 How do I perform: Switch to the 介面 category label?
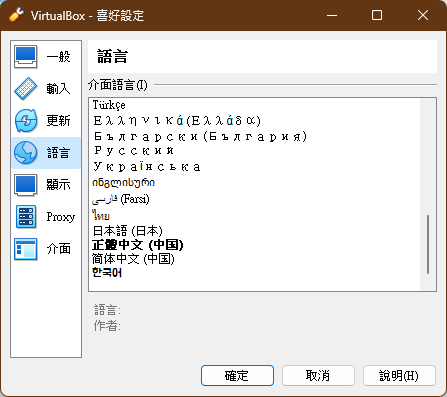click(x=58, y=249)
